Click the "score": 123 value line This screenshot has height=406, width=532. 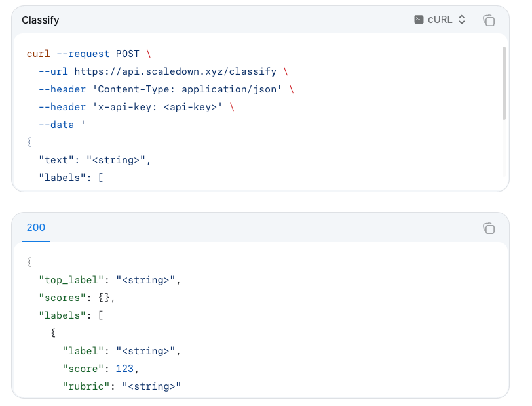pos(101,369)
